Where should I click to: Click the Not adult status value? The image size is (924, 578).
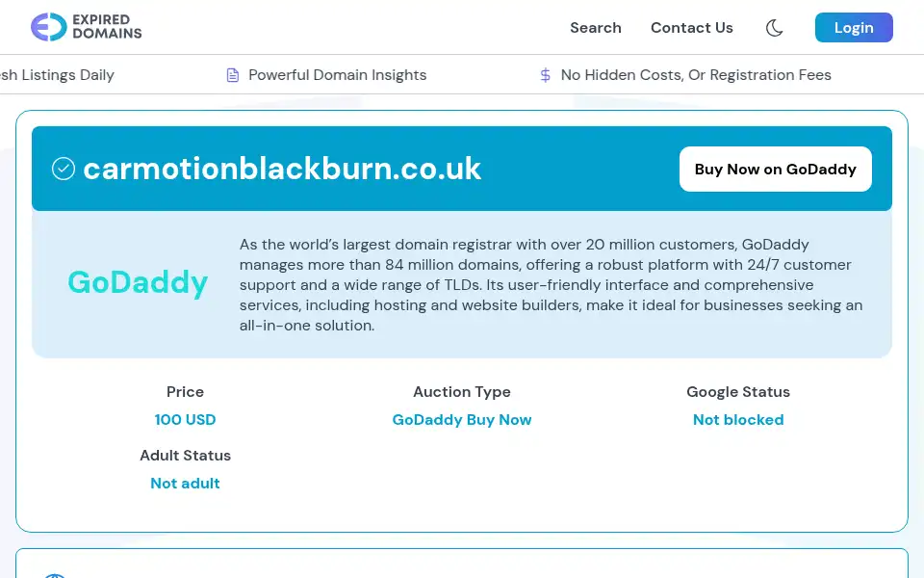185,484
